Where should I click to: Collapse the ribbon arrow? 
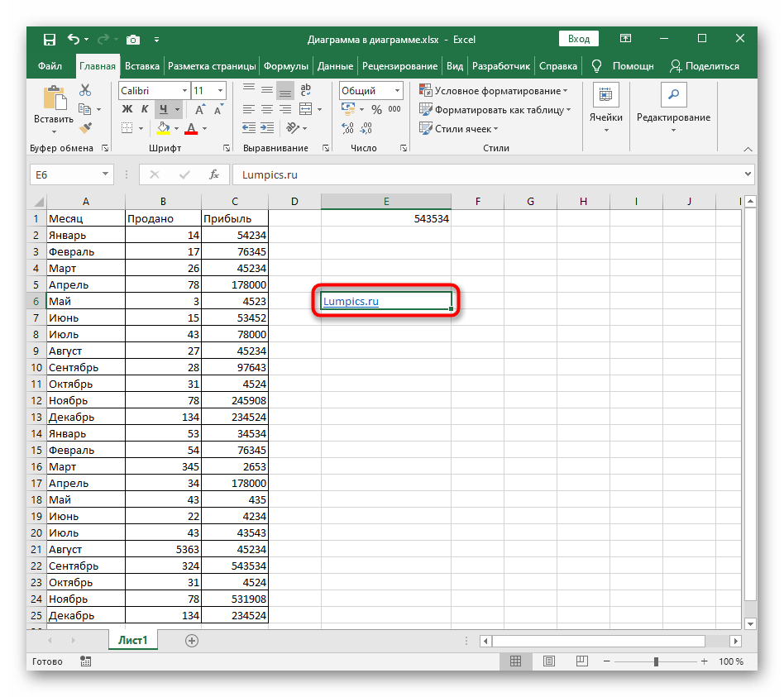pyautogui.click(x=748, y=149)
